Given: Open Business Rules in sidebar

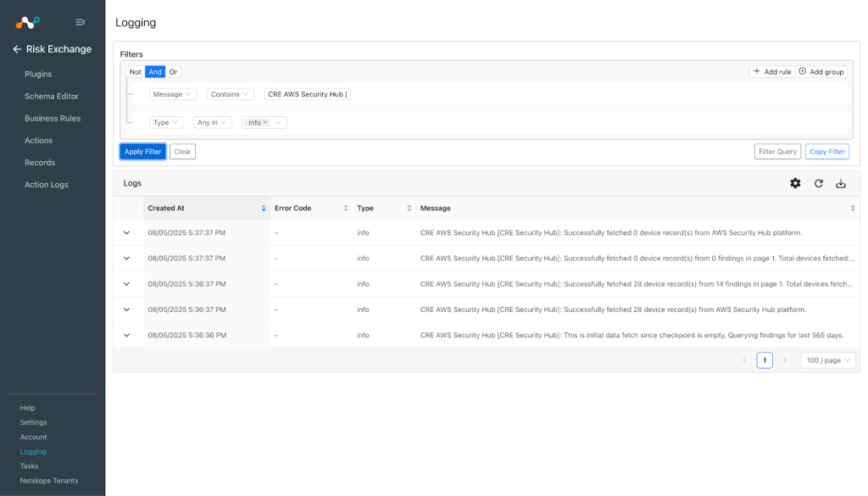Looking at the screenshot, I should 53,119.
